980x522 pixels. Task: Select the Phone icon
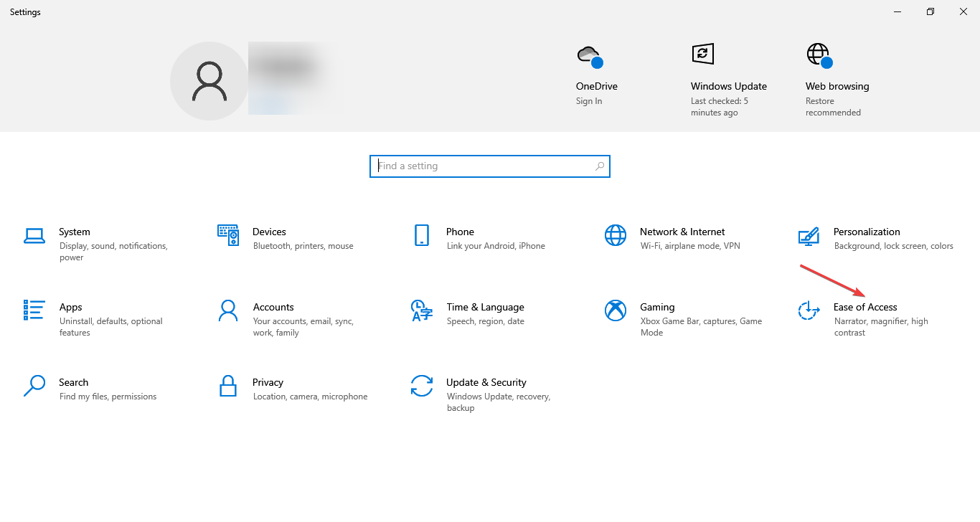(422, 235)
